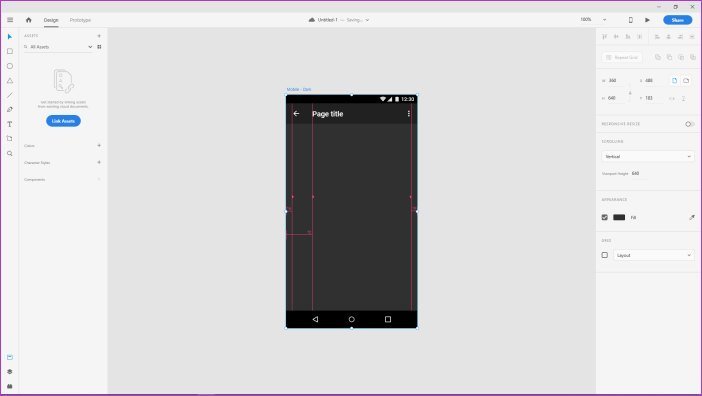Screen dimensions: 702x396
Task: Click the desktop preview play icon
Action: pyautogui.click(x=647, y=20)
